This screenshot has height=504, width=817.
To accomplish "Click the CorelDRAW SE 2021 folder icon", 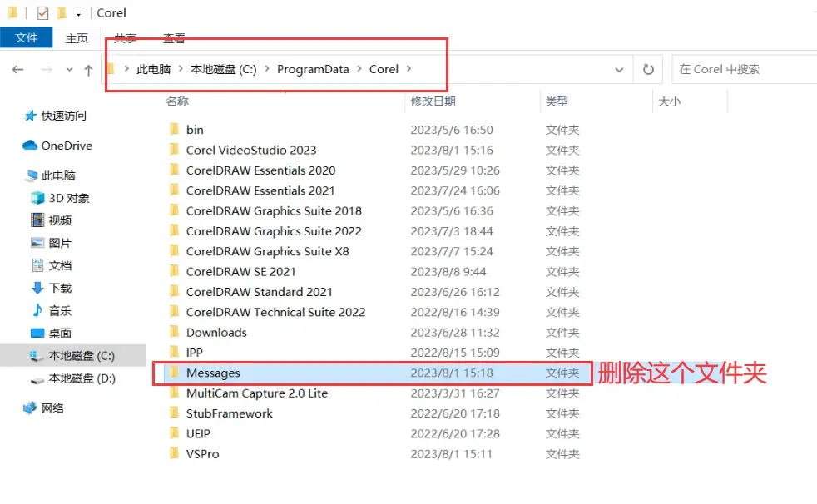I will click(x=174, y=271).
